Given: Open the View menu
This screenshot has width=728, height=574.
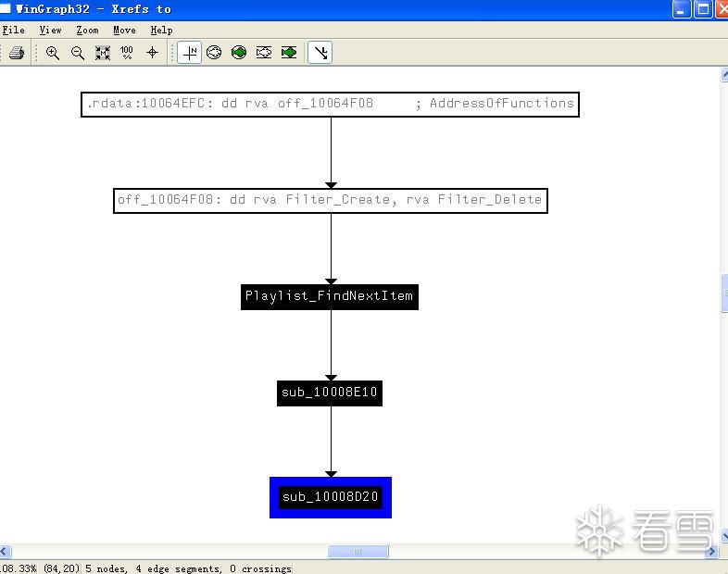Looking at the screenshot, I should (50, 31).
